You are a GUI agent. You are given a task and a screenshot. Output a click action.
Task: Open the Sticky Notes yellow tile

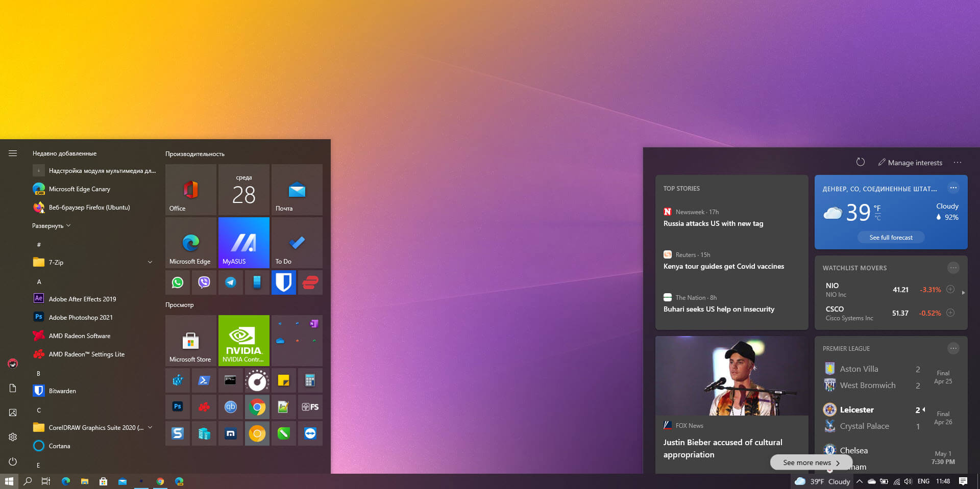click(284, 380)
